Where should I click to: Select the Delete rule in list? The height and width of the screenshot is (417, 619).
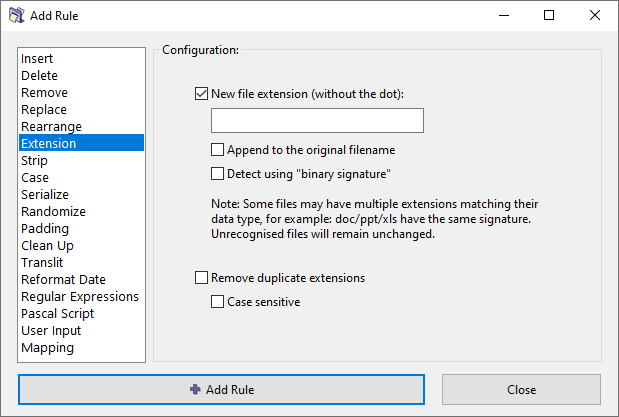(x=39, y=76)
